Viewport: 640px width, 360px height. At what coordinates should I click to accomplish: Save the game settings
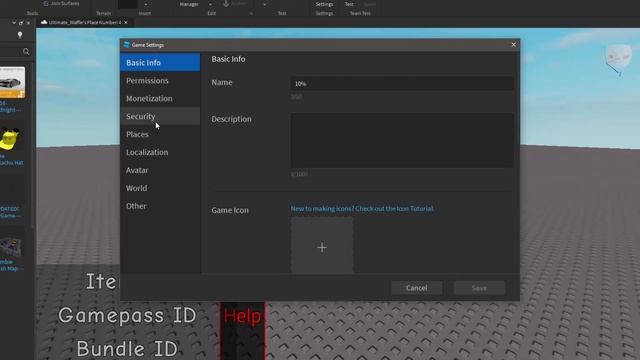click(479, 288)
